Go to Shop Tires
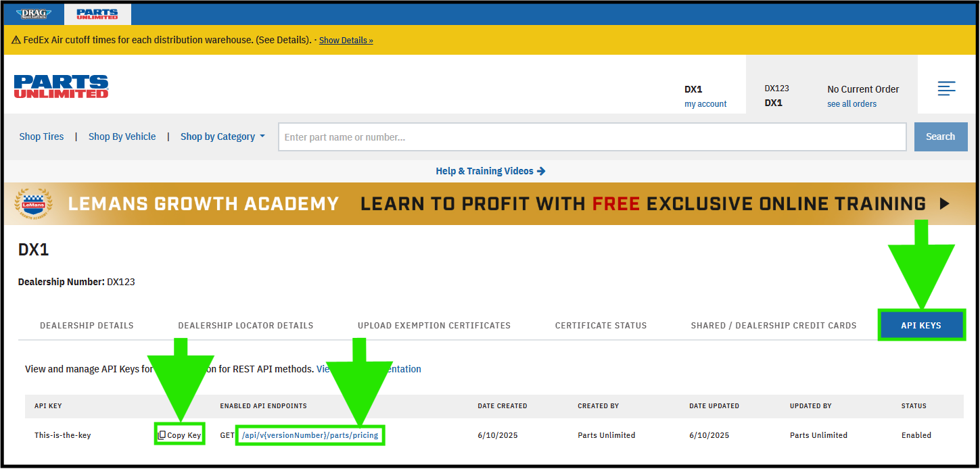 [41, 137]
